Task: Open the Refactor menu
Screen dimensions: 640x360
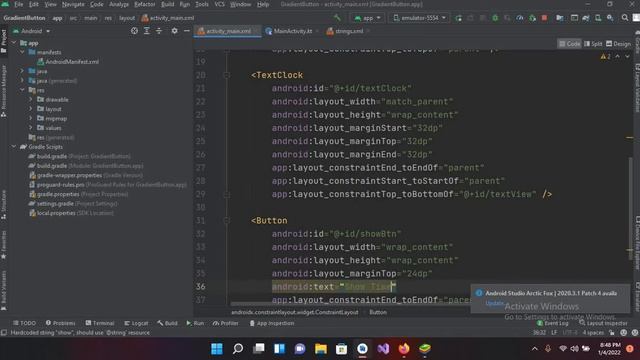Action: coord(144,4)
